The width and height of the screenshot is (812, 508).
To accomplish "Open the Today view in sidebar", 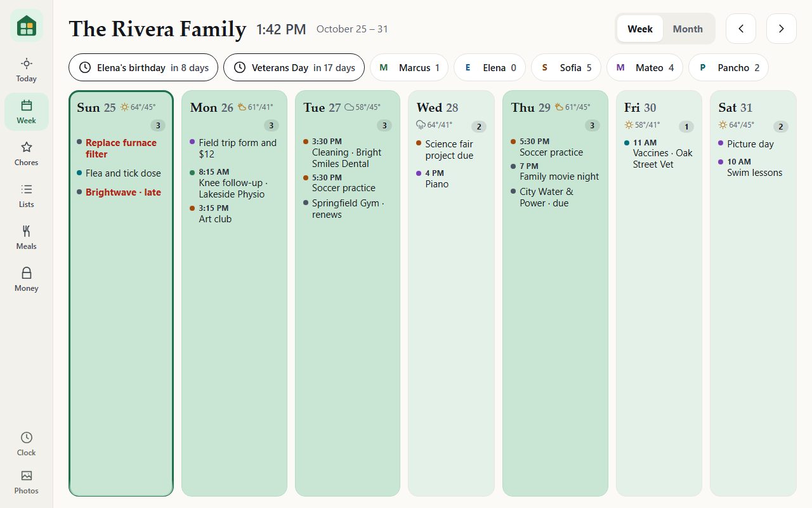I will (26, 70).
